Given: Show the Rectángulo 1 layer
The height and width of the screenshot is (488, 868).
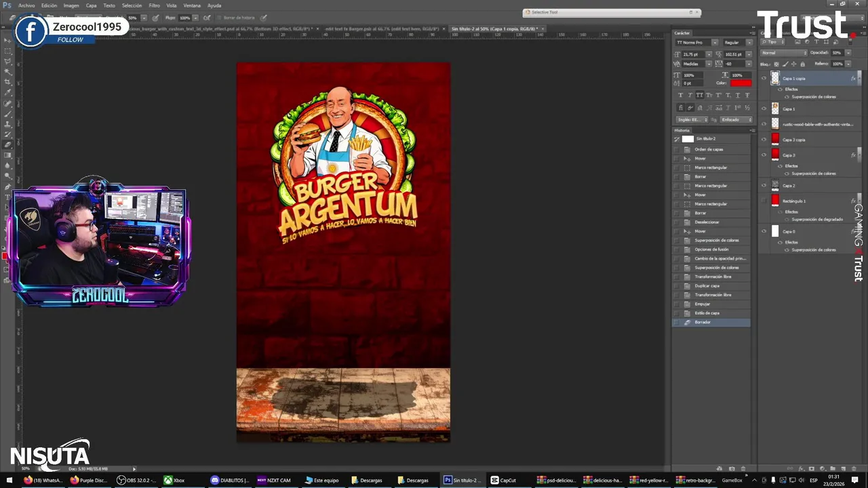Looking at the screenshot, I should [x=764, y=201].
